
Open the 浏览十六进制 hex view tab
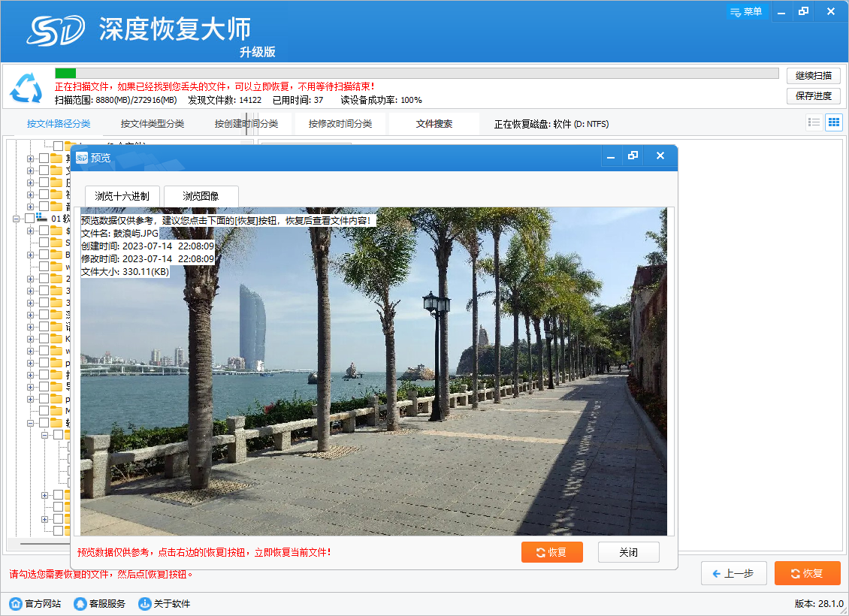click(x=122, y=196)
